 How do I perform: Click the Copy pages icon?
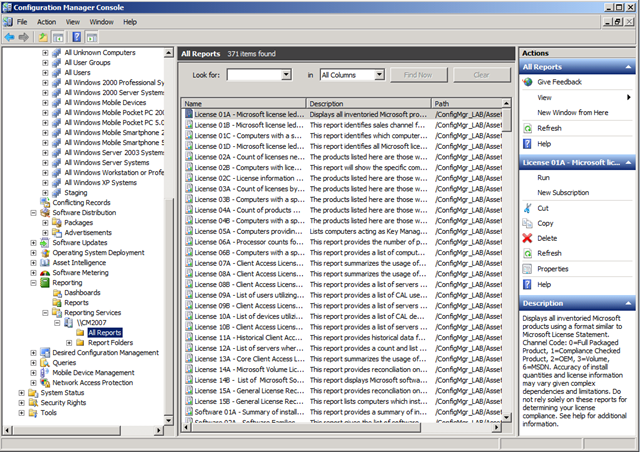click(527, 223)
